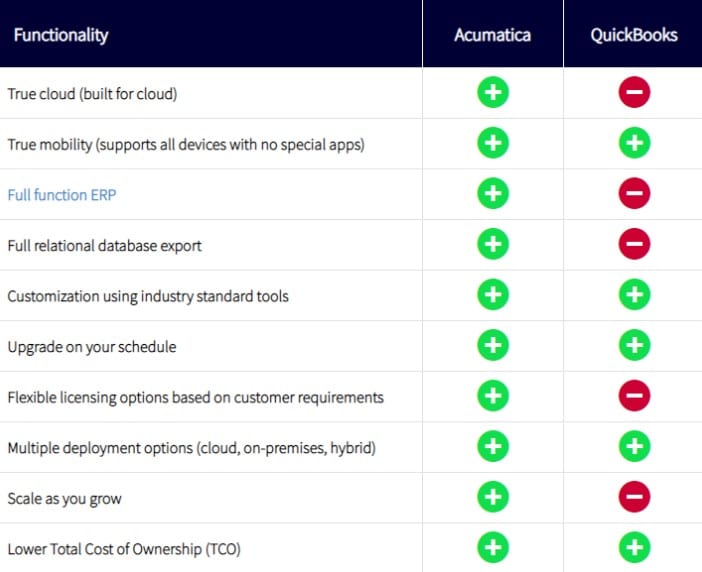Select Scale as you grow text

[64, 499]
